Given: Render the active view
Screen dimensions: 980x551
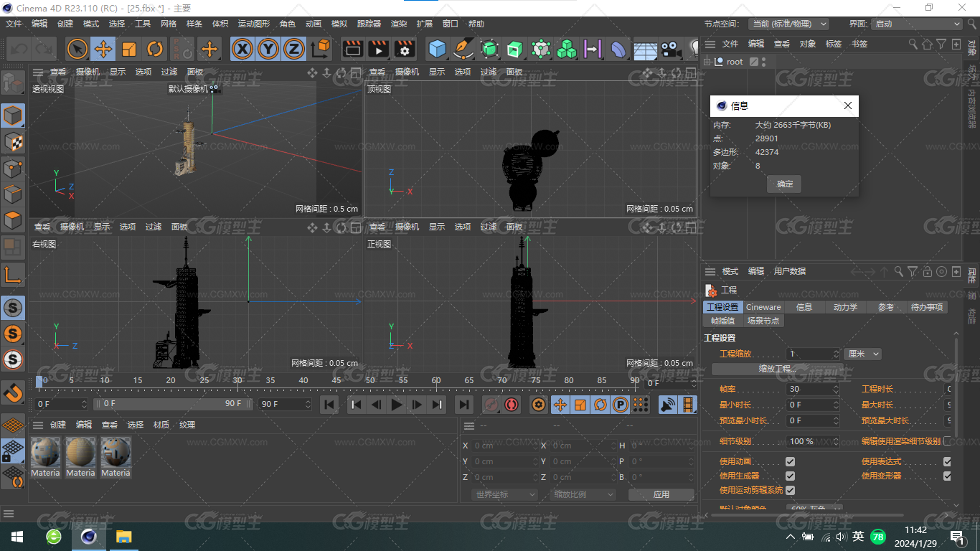Looking at the screenshot, I should click(352, 49).
